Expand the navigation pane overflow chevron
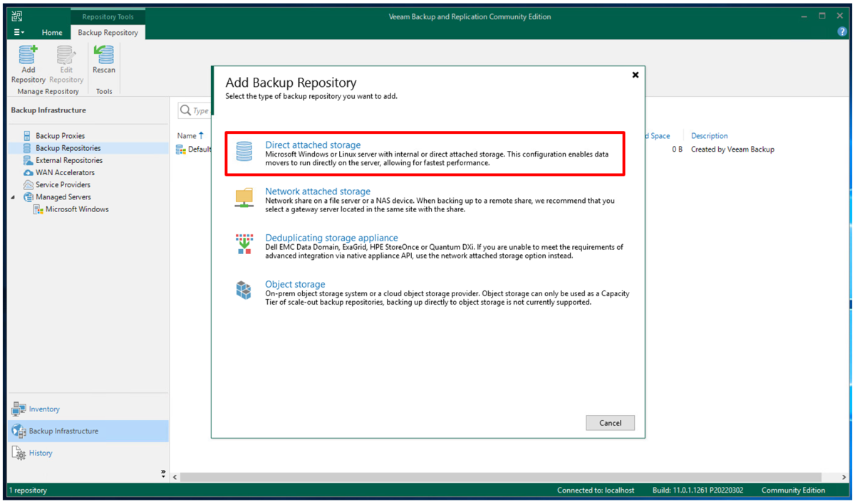Screen dimensions: 855x504 [163, 473]
